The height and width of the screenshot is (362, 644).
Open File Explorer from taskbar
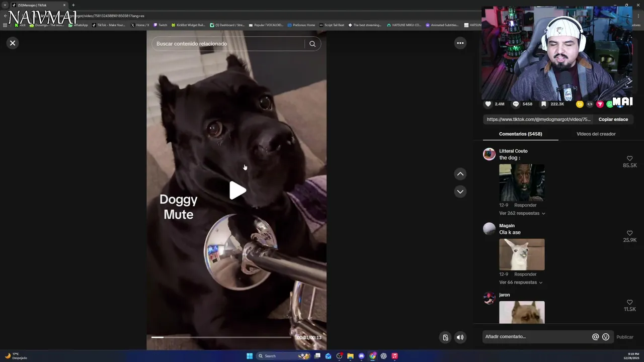350,356
